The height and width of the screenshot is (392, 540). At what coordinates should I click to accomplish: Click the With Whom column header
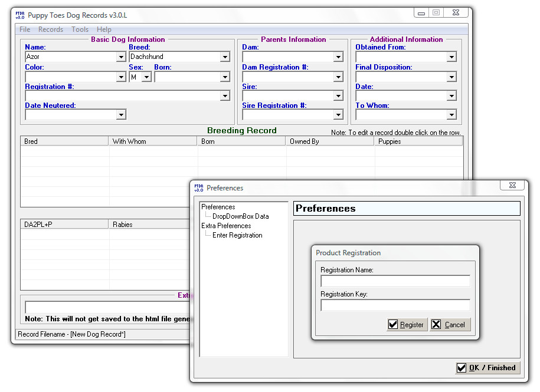coord(153,141)
